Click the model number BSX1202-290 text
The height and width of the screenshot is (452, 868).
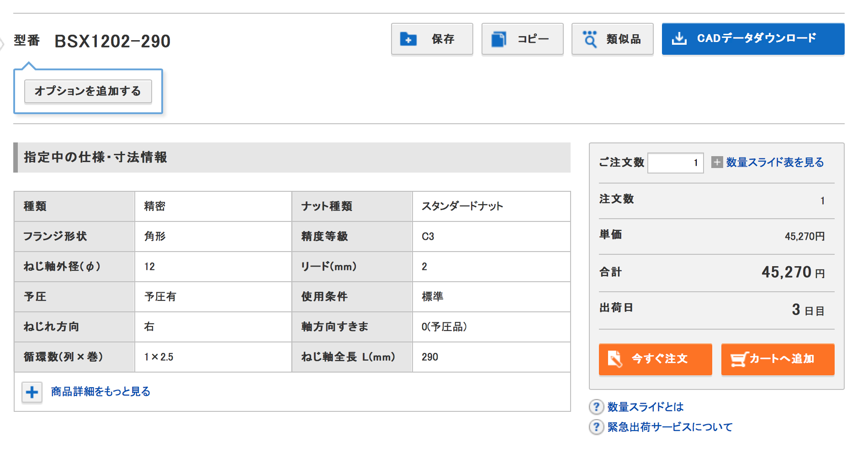112,42
